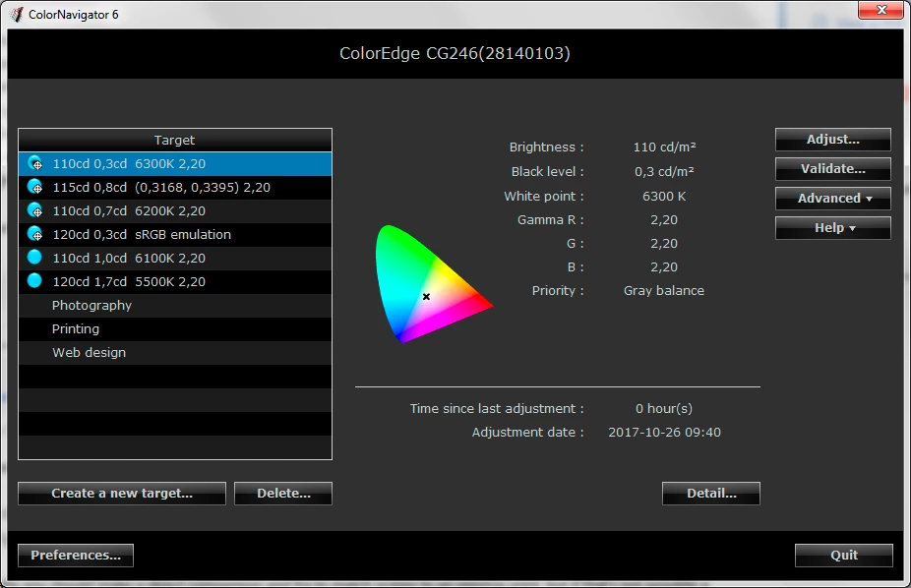
Task: Click the chromaticity gamut diagram
Action: tap(434, 284)
